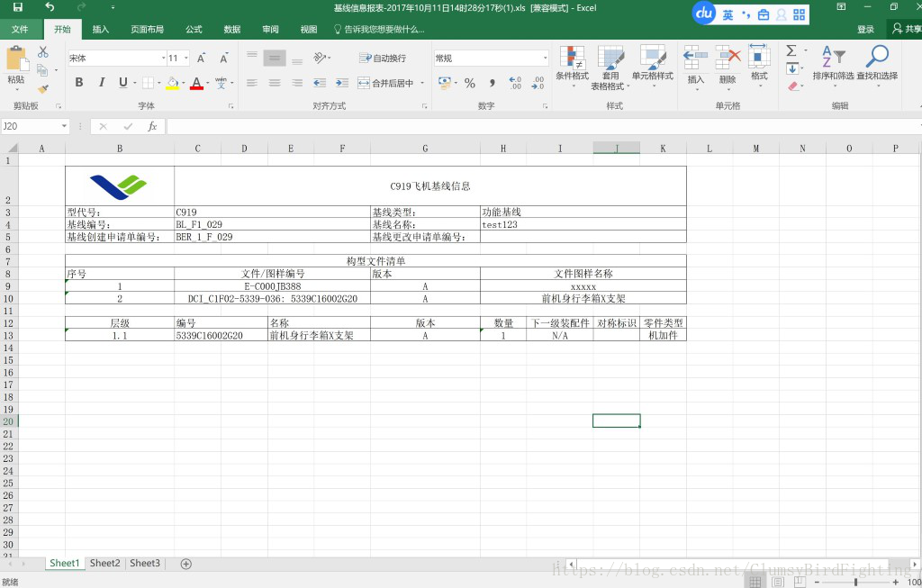922x588 pixels.
Task: Decrease indent of cell contents
Action: tap(320, 83)
